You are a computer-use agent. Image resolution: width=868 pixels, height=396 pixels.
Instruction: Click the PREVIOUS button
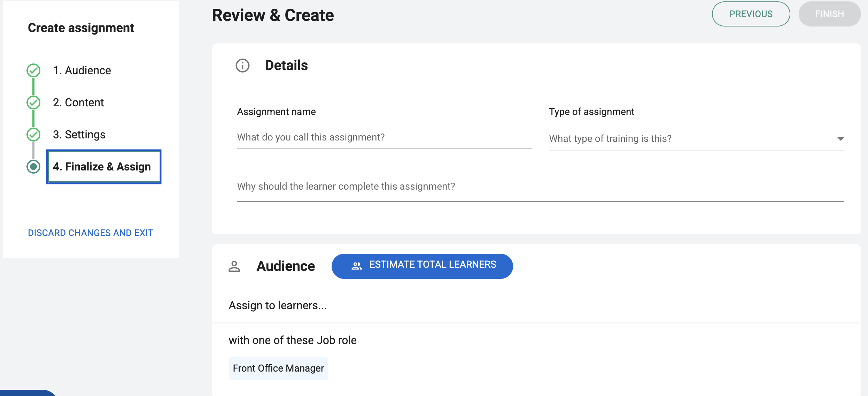(x=751, y=14)
